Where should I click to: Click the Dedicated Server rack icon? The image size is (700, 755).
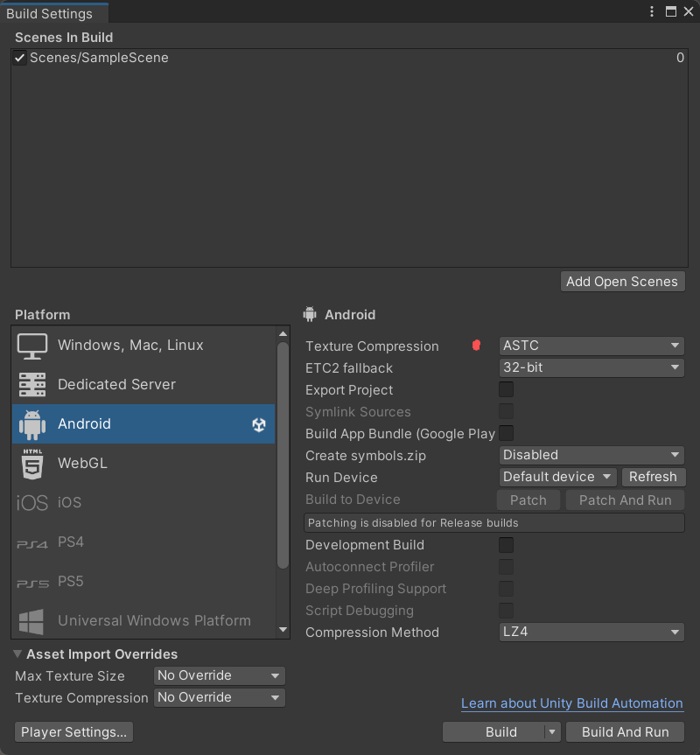click(32, 385)
